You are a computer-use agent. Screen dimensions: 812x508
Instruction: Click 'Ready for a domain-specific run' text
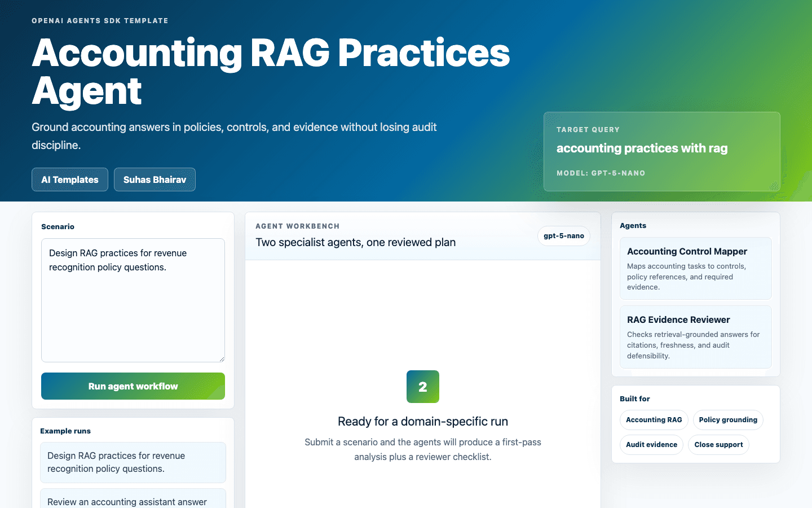tap(423, 422)
